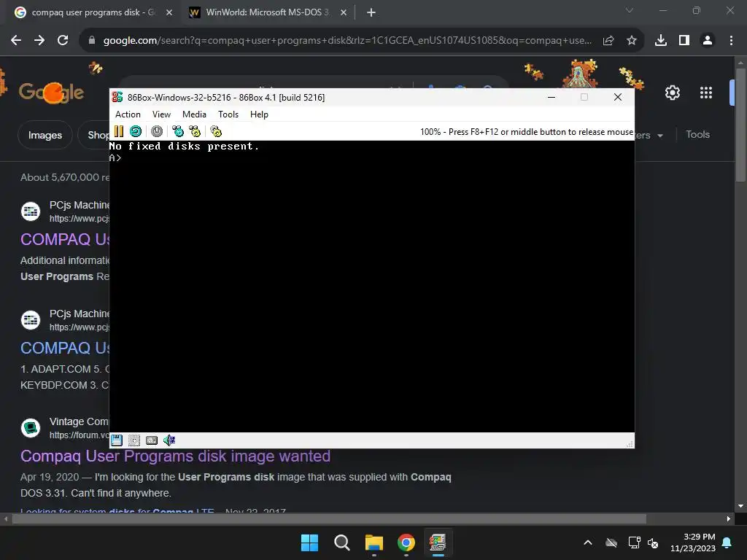Image resolution: width=747 pixels, height=560 pixels.
Task: Click the Chrome tab search chevron
Action: (x=630, y=10)
